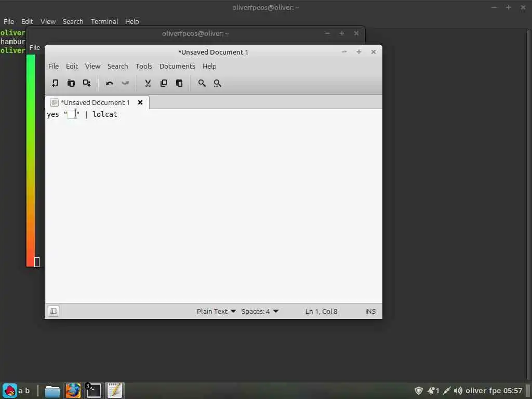Toggle the side pane button in the status bar
The image size is (532, 399).
(54, 311)
